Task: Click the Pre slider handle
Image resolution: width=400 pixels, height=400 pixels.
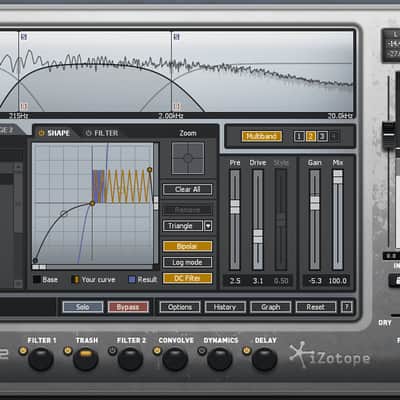Action: [x=235, y=207]
